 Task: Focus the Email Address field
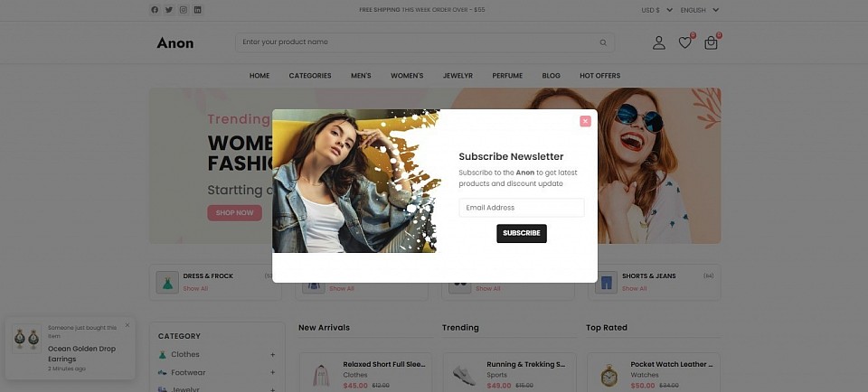coord(522,208)
